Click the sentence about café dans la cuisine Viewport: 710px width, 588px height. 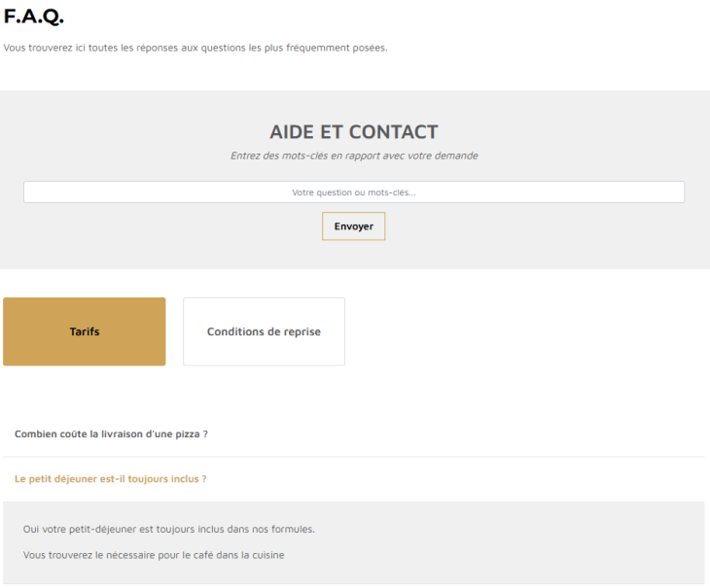[x=154, y=555]
